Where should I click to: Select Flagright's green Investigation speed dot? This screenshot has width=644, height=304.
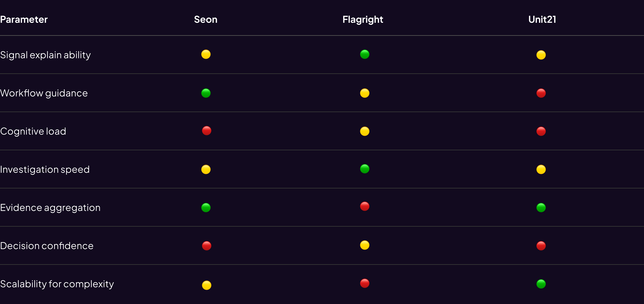364,169
